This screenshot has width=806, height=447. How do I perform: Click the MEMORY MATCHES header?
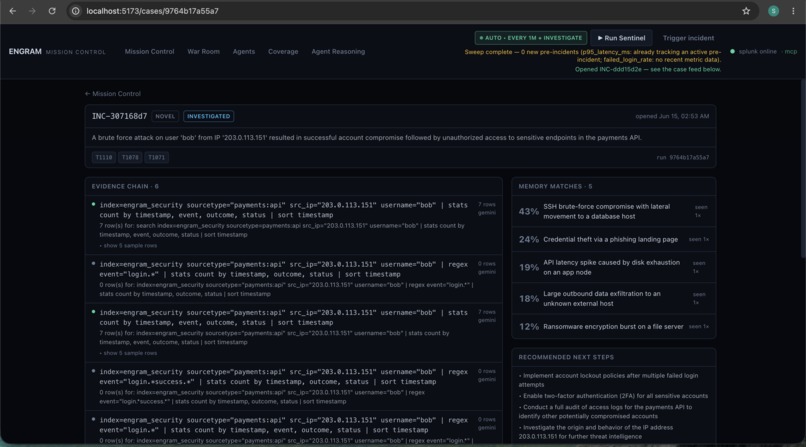click(555, 187)
